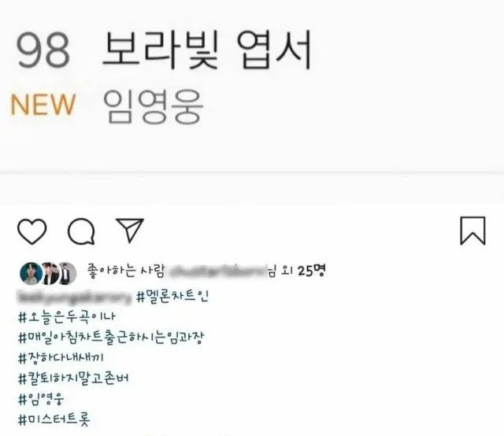504x436 pixels.
Task: Share the post via paper plane icon
Action: 130,230
